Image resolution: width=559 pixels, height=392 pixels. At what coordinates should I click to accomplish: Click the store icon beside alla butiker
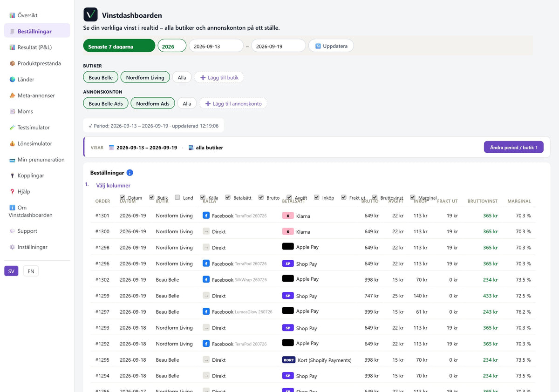coord(191,148)
